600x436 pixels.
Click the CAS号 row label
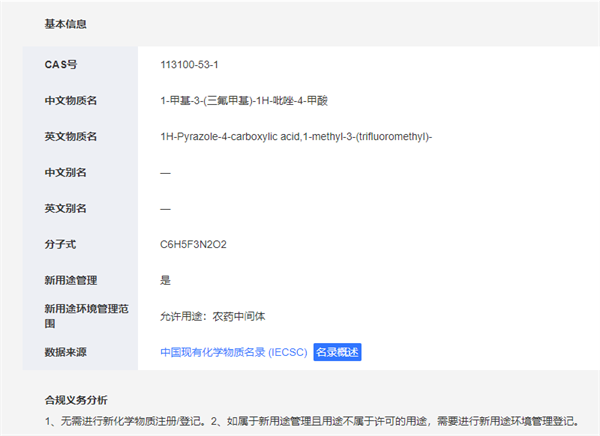coord(61,64)
